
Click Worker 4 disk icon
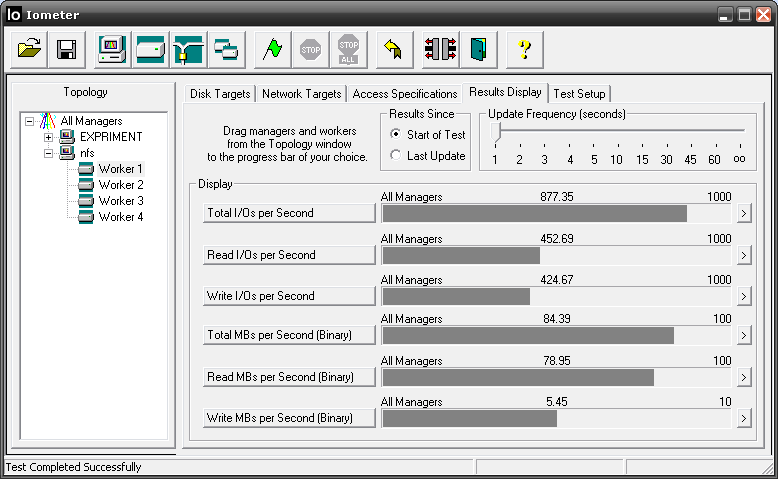coord(86,217)
